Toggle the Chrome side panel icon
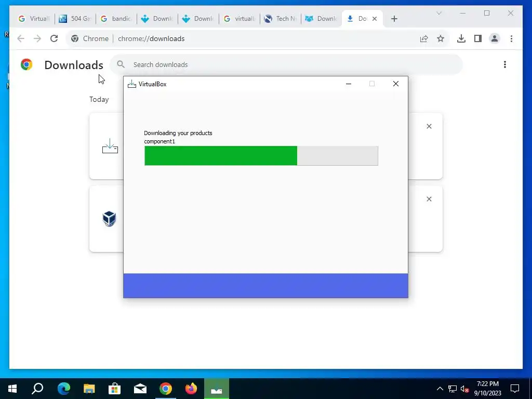Screen dimensions: 532x399 click(478, 38)
